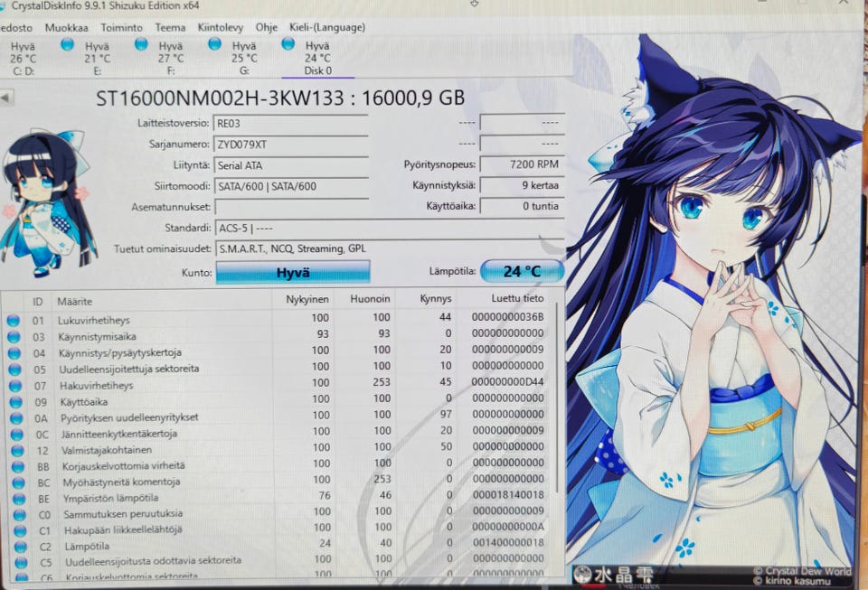The width and height of the screenshot is (868, 590).
Task: Click the status orb beside Disk 0
Action: [x=288, y=43]
